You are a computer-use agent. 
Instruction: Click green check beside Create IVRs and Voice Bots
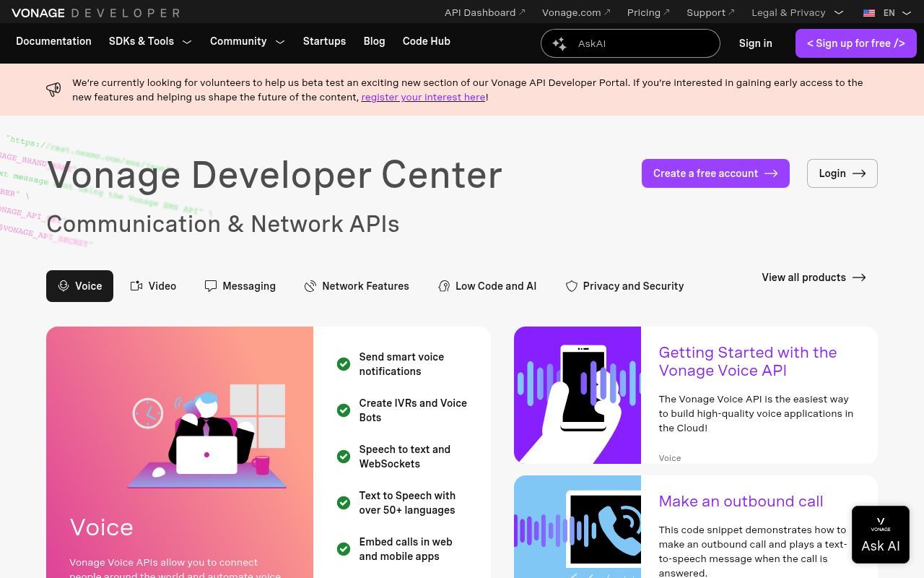(x=344, y=410)
